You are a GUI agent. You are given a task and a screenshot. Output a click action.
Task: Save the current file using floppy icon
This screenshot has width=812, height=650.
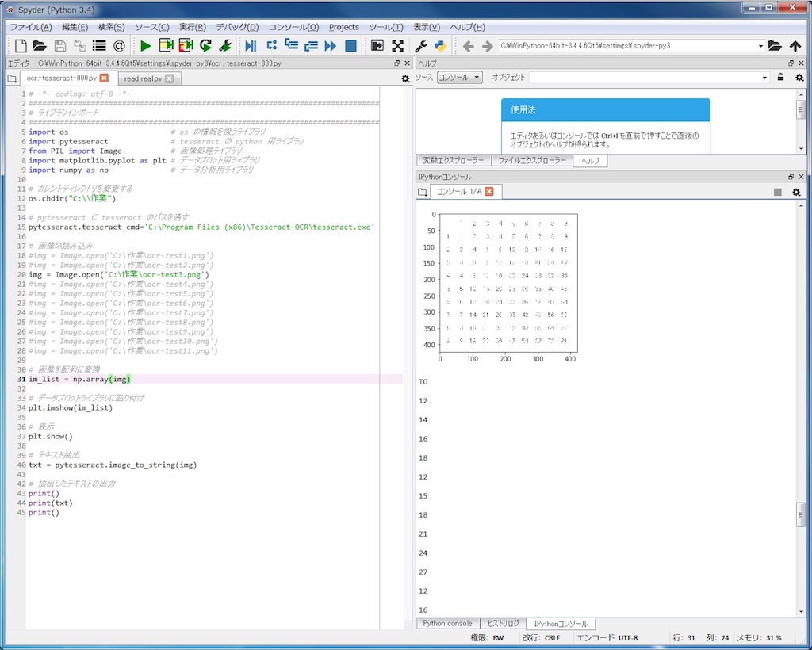(x=60, y=46)
